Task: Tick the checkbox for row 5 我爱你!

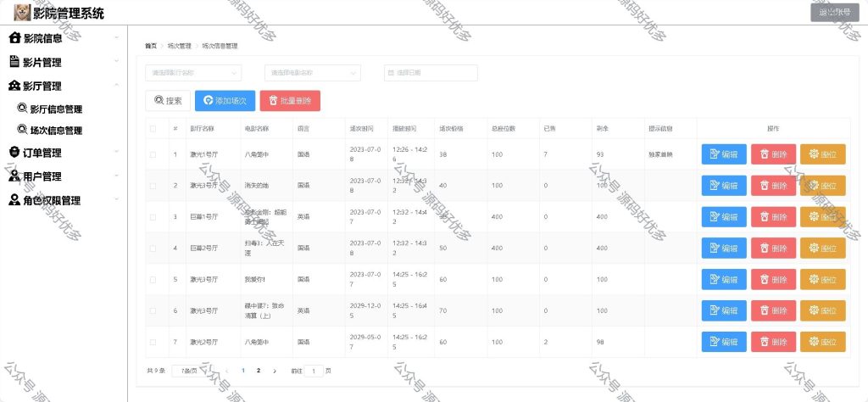Action: (153, 280)
